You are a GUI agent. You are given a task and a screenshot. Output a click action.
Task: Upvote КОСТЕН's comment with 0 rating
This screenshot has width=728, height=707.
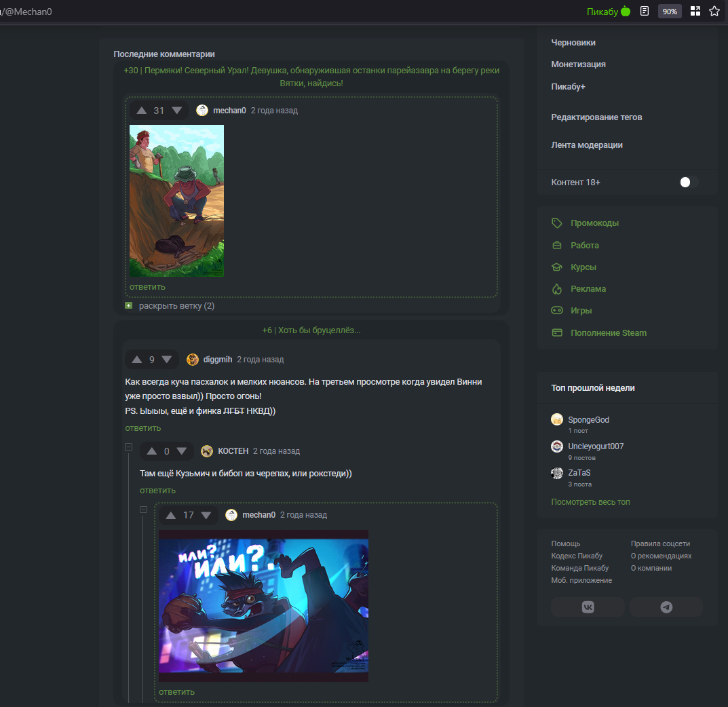click(x=152, y=451)
